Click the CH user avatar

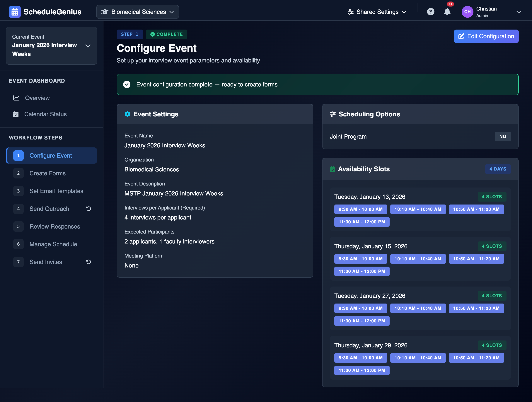[x=467, y=12]
